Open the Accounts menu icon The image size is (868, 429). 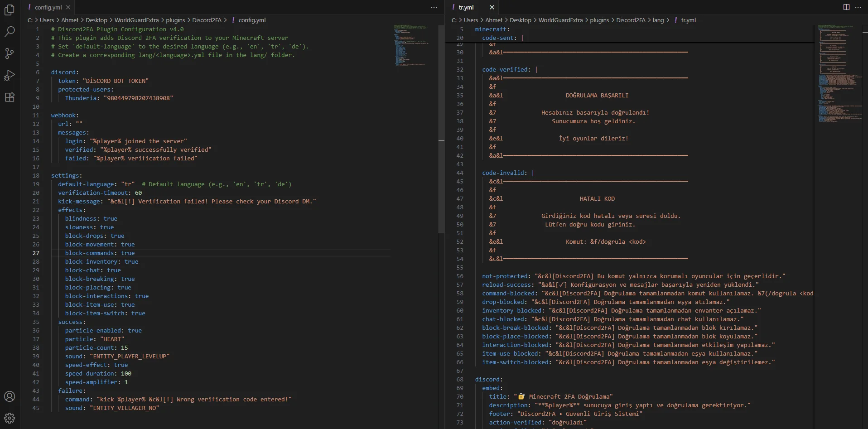(10, 396)
